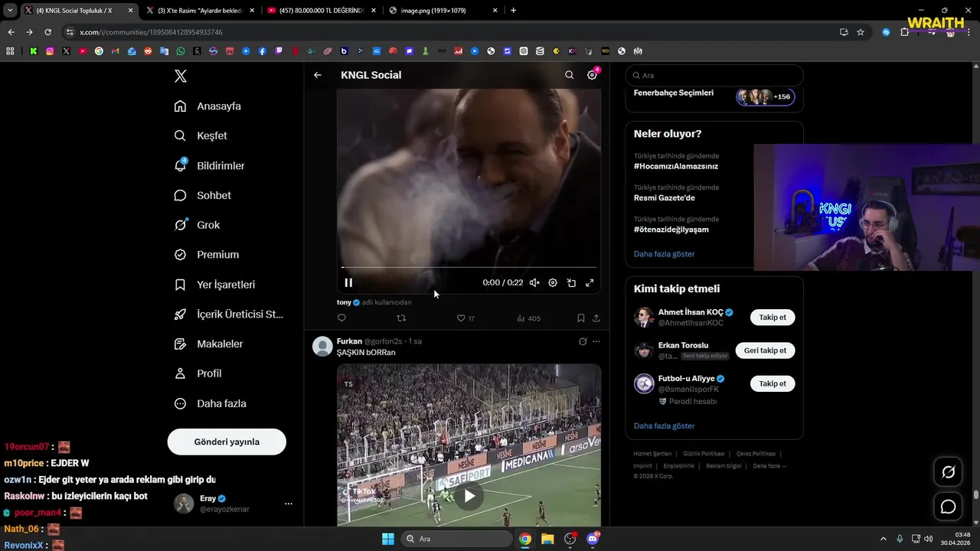Open Sohbet messages
This screenshot has width=980, height=551.
pyautogui.click(x=202, y=195)
